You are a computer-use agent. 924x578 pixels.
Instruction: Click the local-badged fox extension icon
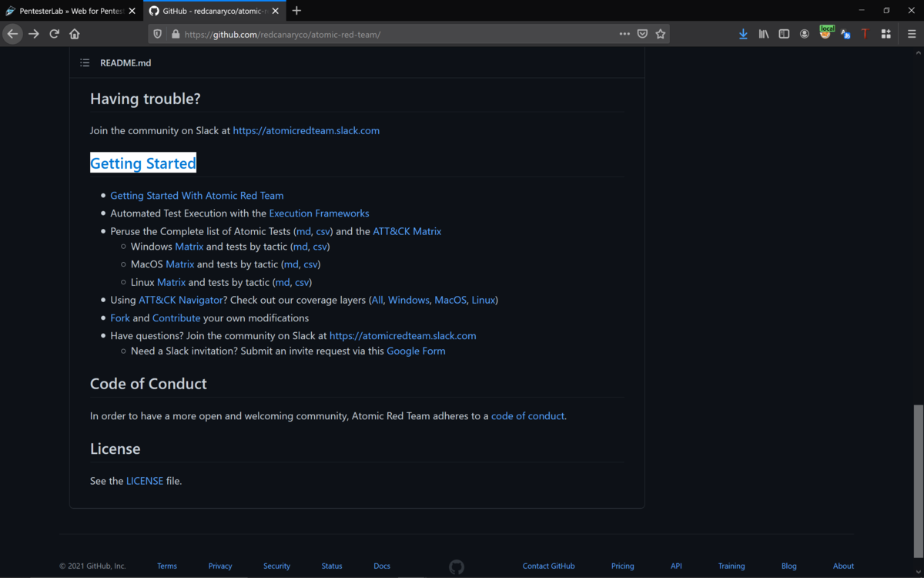(x=826, y=32)
